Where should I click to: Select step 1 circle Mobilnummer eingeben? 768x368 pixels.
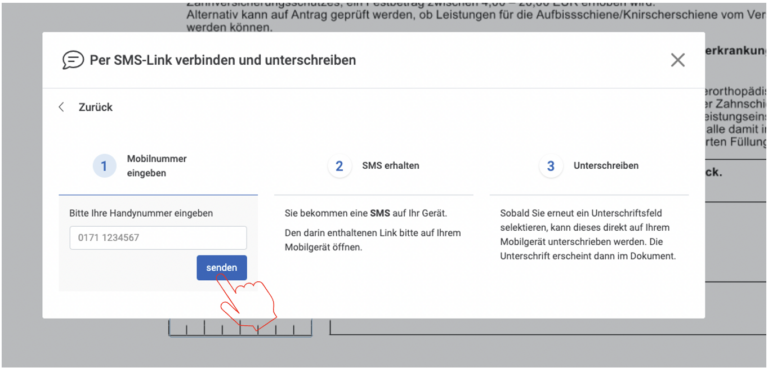[104, 166]
